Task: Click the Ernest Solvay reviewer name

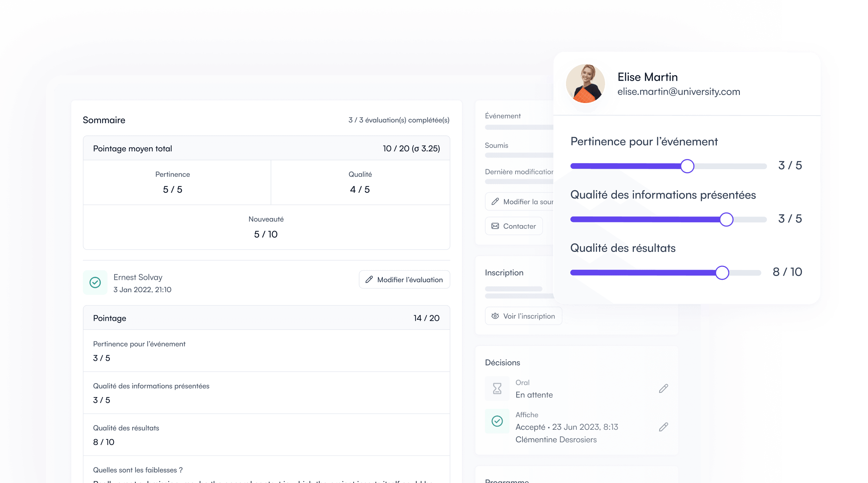Action: click(138, 277)
